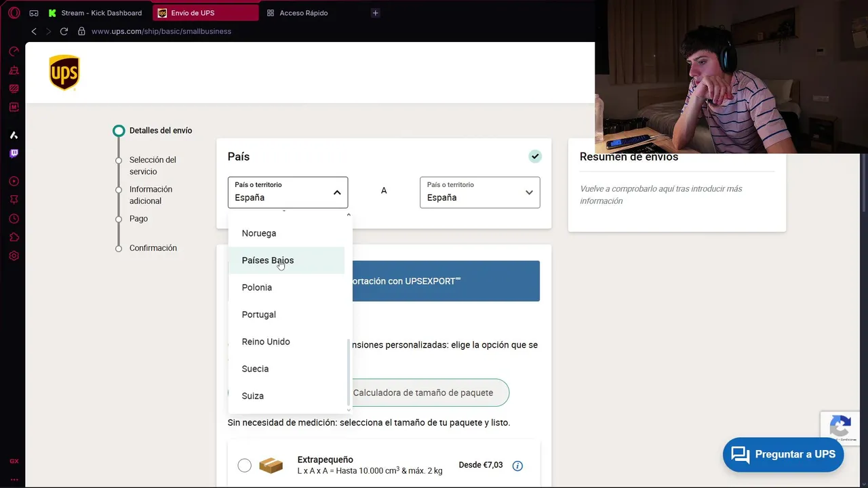Go back to the previous page

(34, 31)
